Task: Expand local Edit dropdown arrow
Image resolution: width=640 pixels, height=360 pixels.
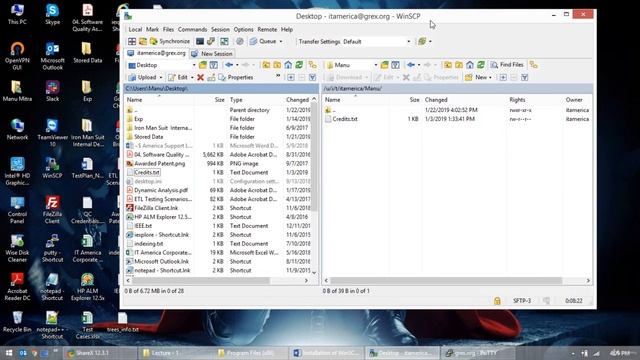Action: (x=192, y=77)
